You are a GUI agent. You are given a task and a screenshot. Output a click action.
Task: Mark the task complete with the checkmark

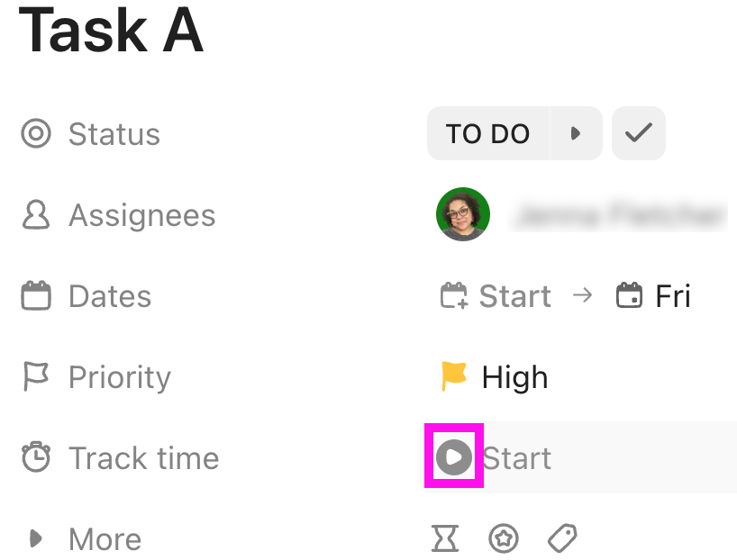(x=639, y=132)
